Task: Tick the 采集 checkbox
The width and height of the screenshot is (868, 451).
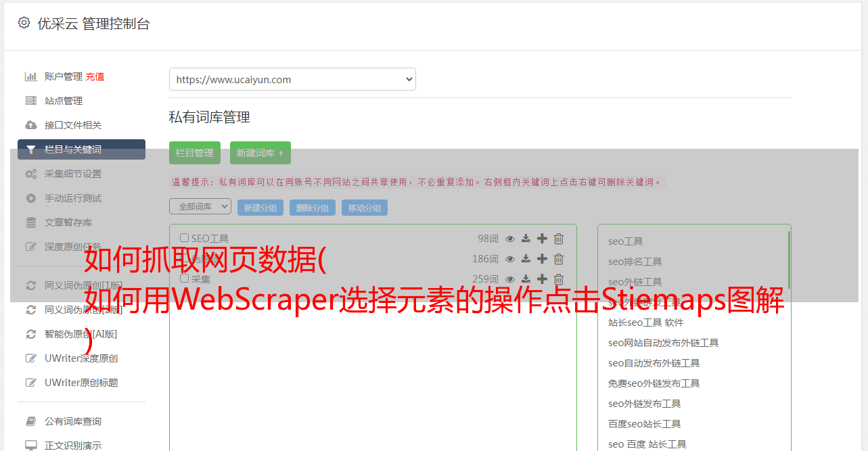Action: (x=185, y=279)
